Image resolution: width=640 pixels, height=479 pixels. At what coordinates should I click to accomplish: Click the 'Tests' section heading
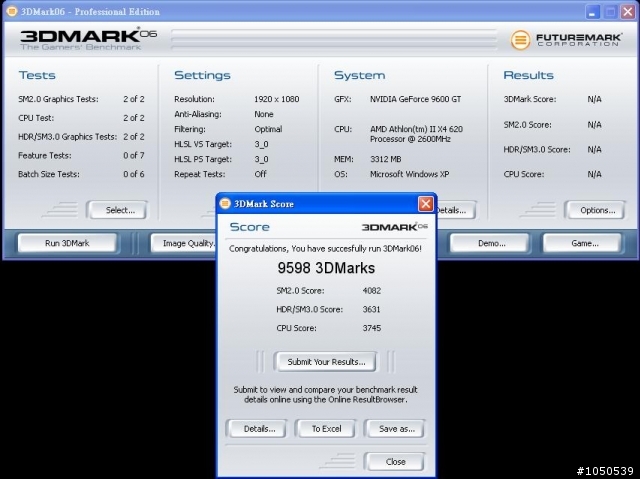[37, 75]
